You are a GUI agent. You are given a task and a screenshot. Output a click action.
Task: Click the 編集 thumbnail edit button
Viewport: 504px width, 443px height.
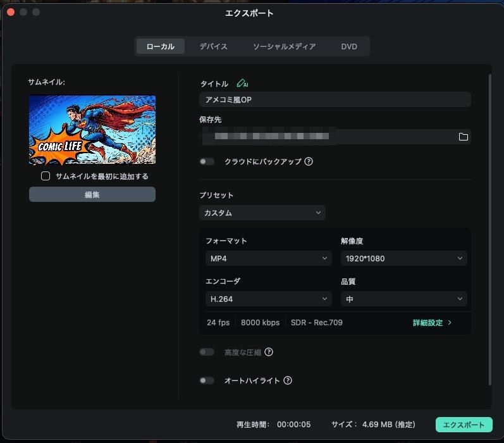[92, 194]
